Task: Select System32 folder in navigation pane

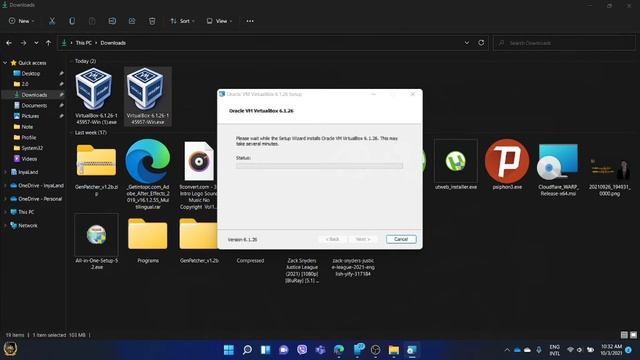Action: coord(32,148)
